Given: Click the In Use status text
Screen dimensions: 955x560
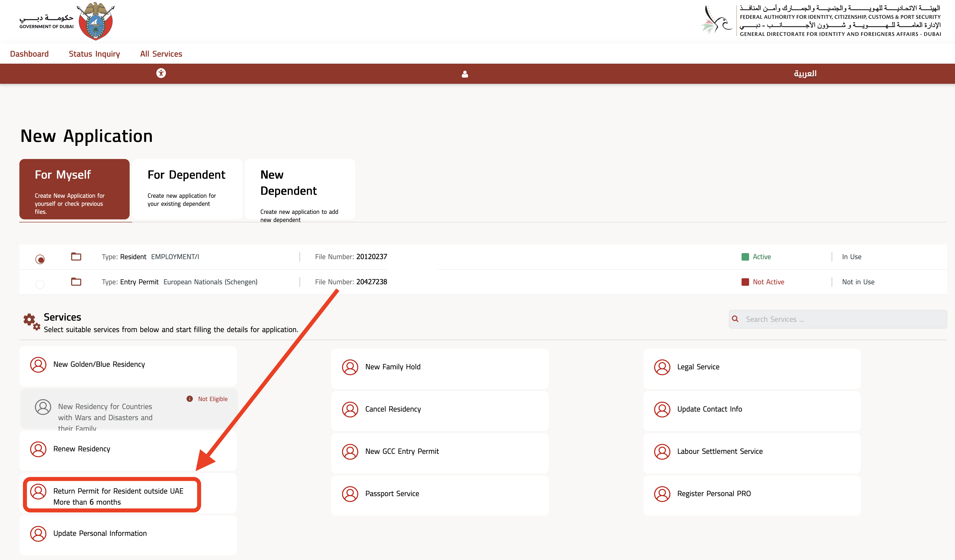Looking at the screenshot, I should (852, 257).
